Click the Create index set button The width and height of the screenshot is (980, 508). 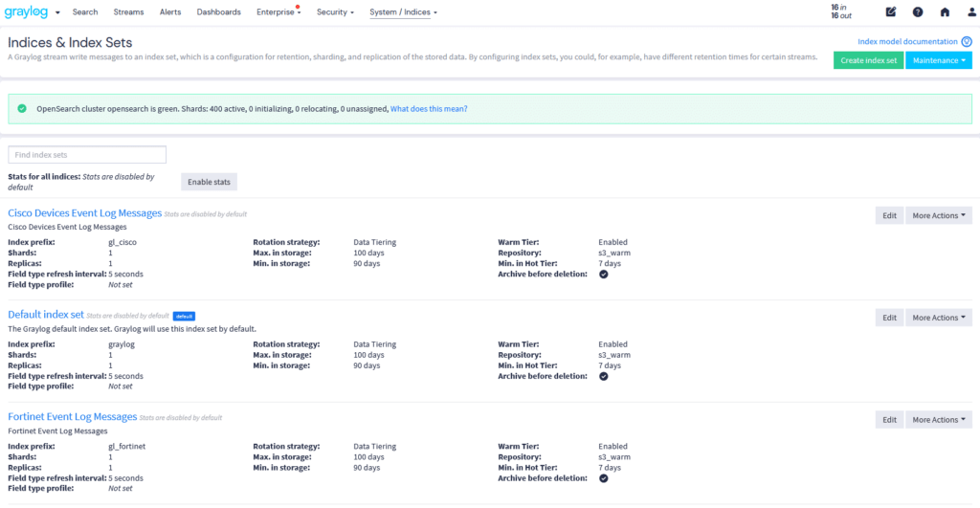click(868, 60)
